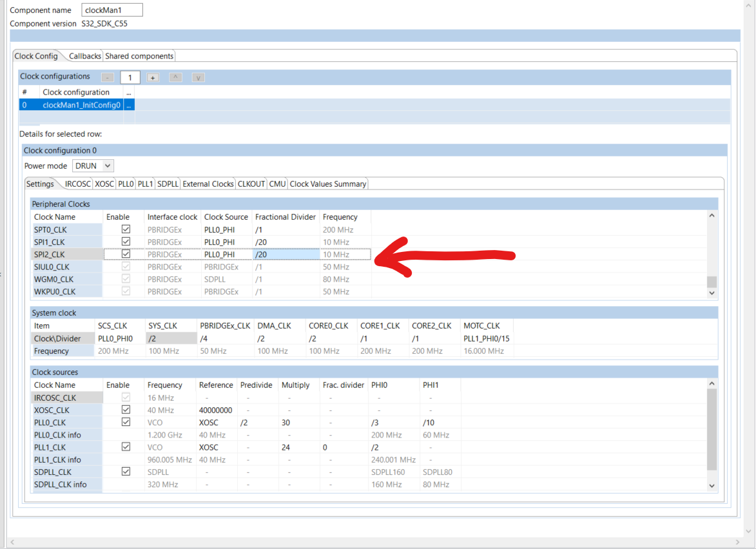This screenshot has width=756, height=549.
Task: Open the Shared components tab
Action: 139,55
